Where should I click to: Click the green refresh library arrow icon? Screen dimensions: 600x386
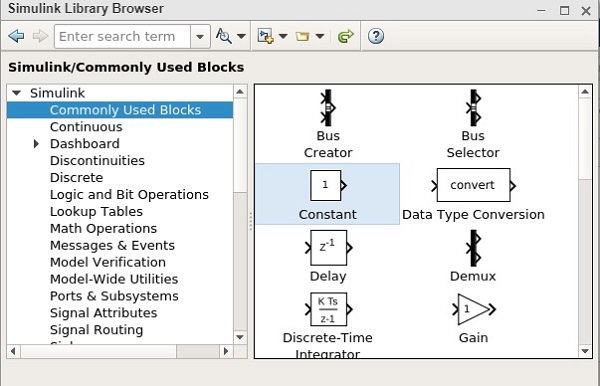tap(346, 36)
